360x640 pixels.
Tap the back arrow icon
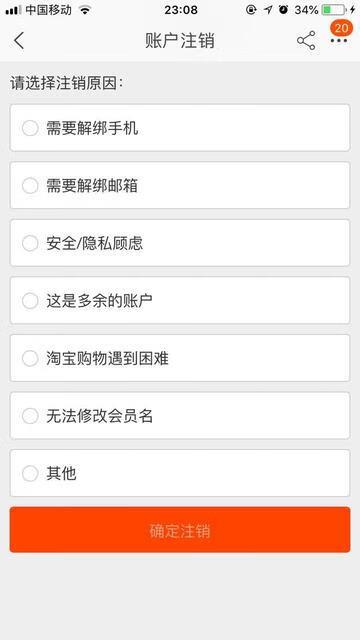point(19,41)
